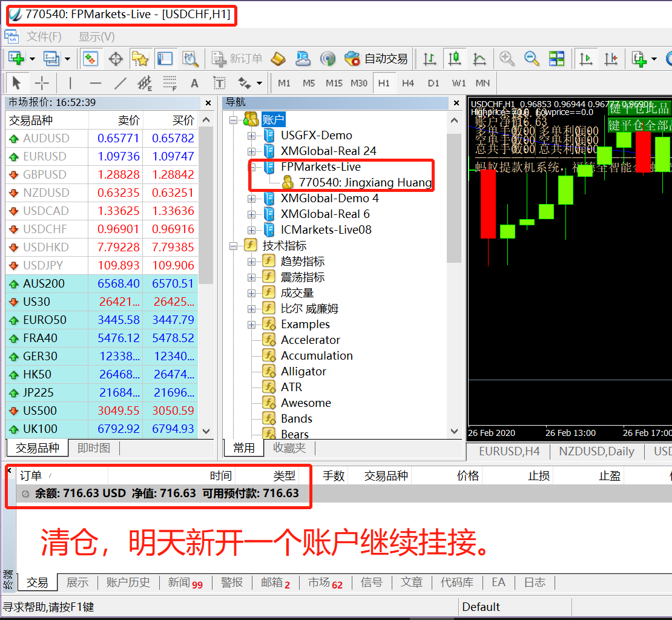Open the 显示(V) menu
The width and height of the screenshot is (672, 620).
click(x=96, y=37)
